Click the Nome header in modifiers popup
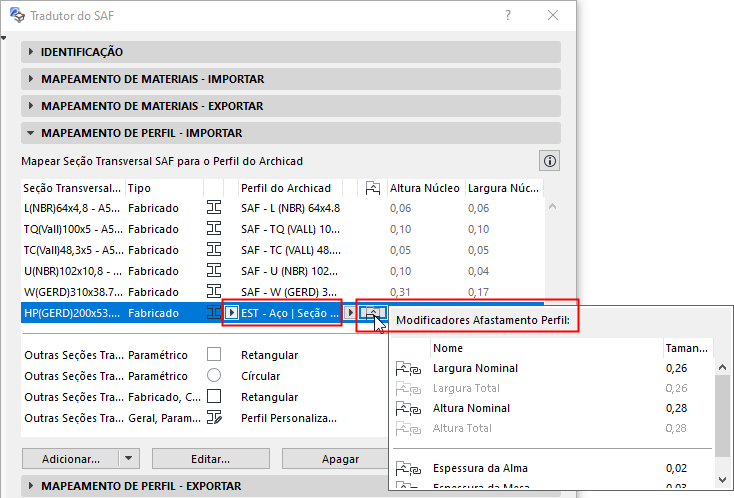The width and height of the screenshot is (734, 498). click(x=546, y=348)
